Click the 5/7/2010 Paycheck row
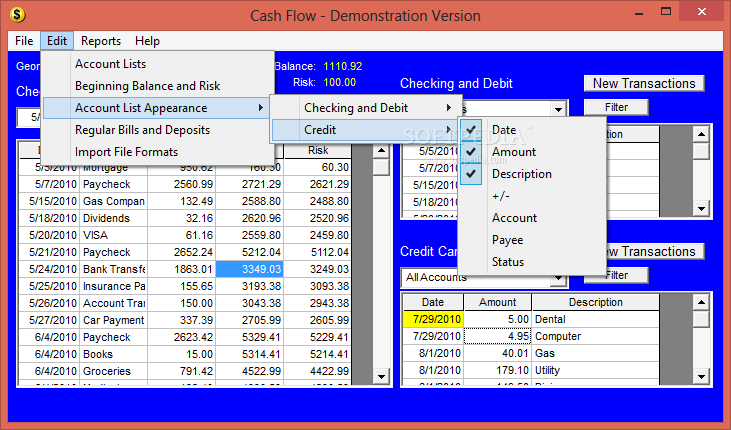 (185, 184)
